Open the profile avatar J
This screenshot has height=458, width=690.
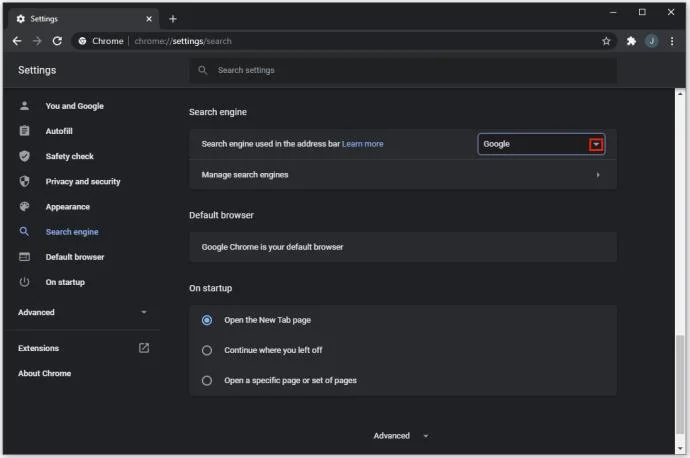coord(651,41)
